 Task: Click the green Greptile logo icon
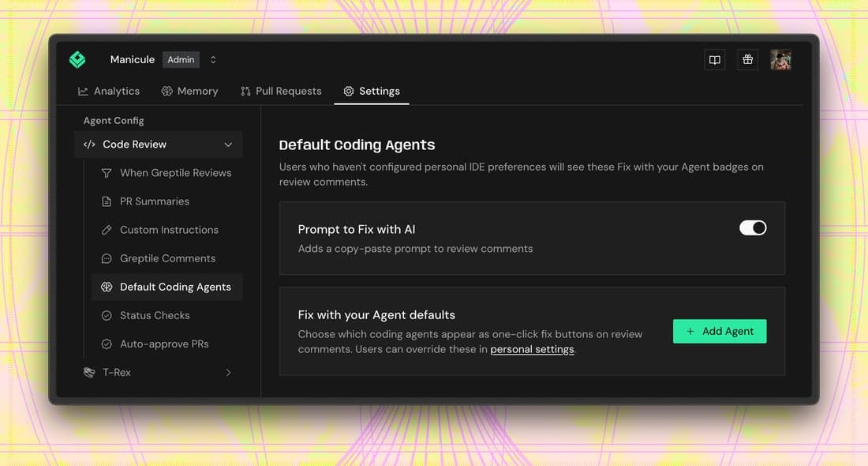click(77, 59)
